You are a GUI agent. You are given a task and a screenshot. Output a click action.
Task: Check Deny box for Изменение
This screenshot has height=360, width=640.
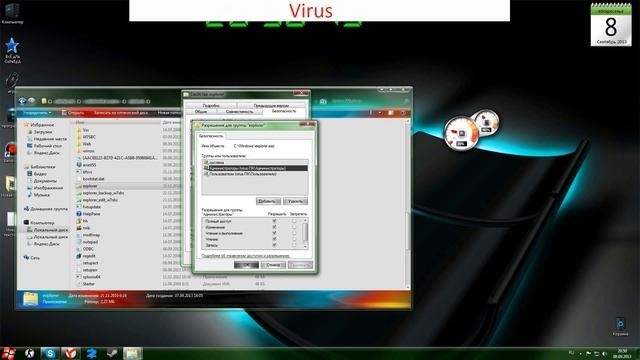[x=294, y=227]
